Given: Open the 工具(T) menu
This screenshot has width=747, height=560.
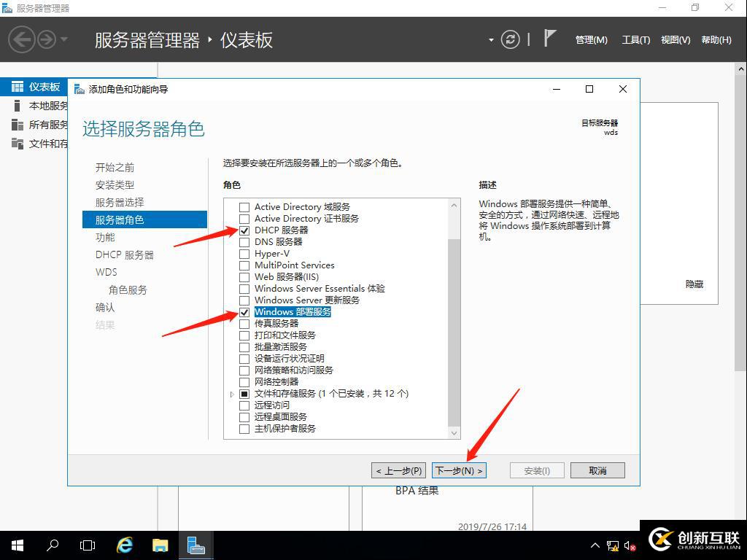Looking at the screenshot, I should (x=635, y=40).
